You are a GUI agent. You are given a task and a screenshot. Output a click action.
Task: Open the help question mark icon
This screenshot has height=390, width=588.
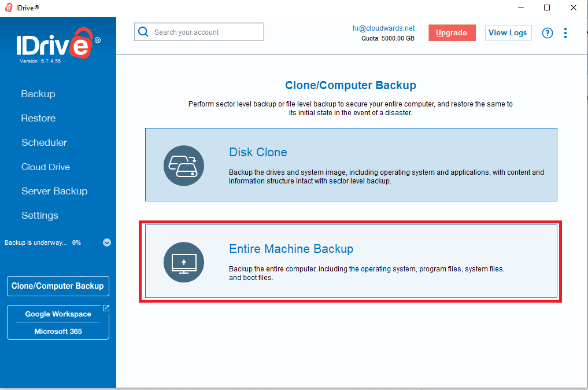click(547, 33)
